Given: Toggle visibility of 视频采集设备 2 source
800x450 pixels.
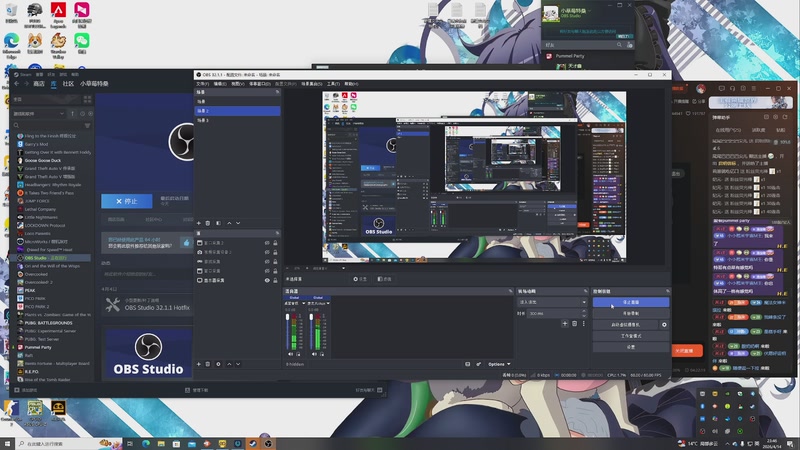Looking at the screenshot, I should point(267,252).
